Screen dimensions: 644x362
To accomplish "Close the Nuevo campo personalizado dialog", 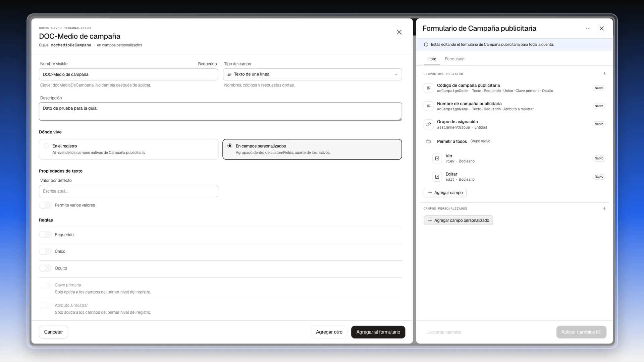I will tap(399, 32).
